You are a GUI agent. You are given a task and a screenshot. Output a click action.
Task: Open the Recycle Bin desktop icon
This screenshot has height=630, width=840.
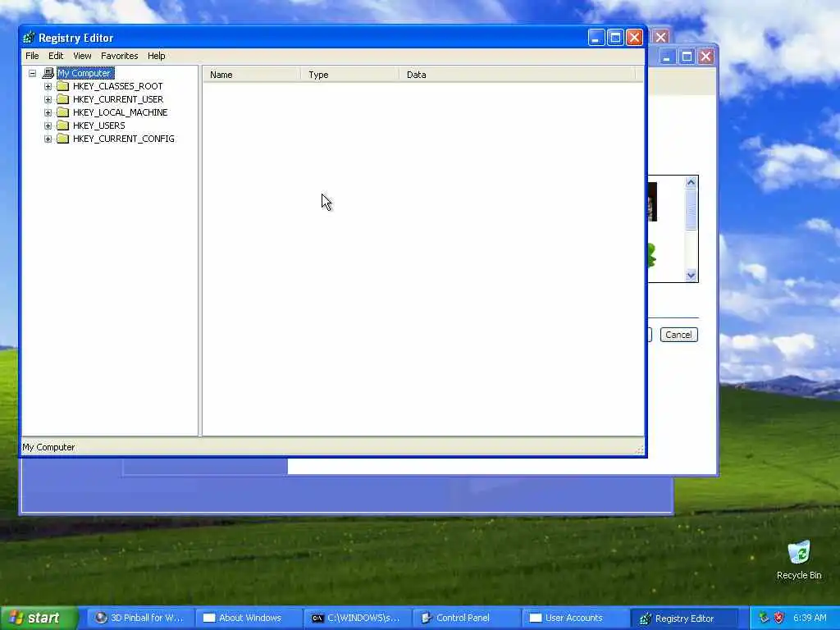799,559
